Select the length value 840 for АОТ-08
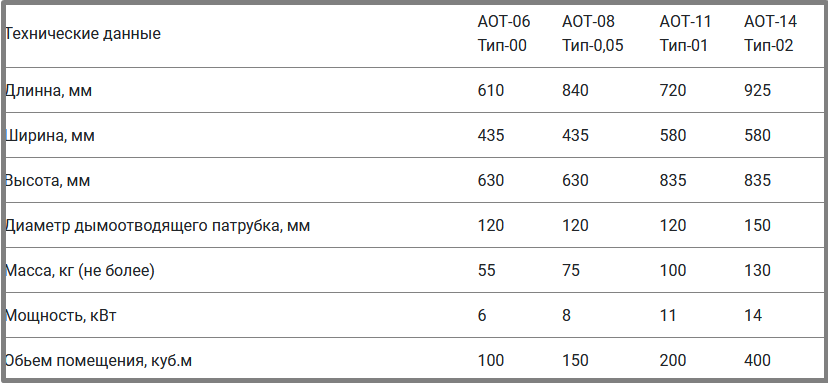828x383 pixels. point(575,90)
